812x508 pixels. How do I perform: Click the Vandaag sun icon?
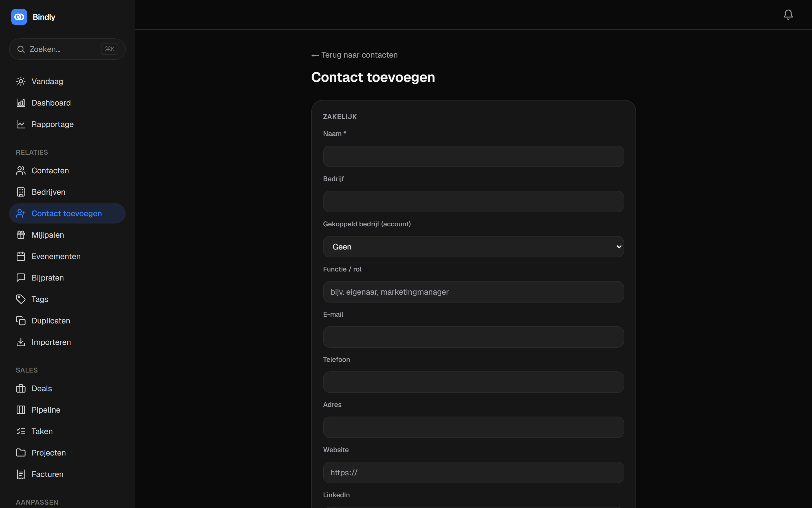pyautogui.click(x=21, y=81)
